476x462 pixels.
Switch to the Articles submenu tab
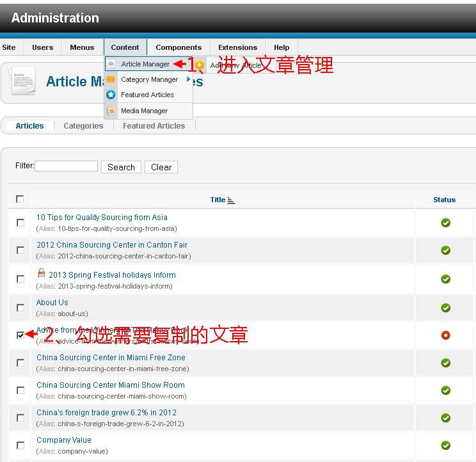tap(29, 125)
